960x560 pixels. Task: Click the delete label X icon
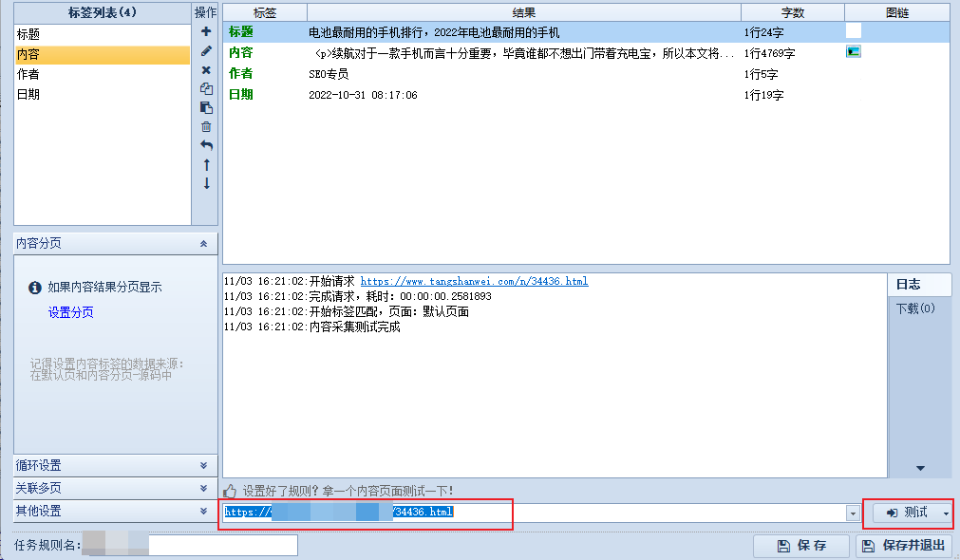pyautogui.click(x=206, y=69)
